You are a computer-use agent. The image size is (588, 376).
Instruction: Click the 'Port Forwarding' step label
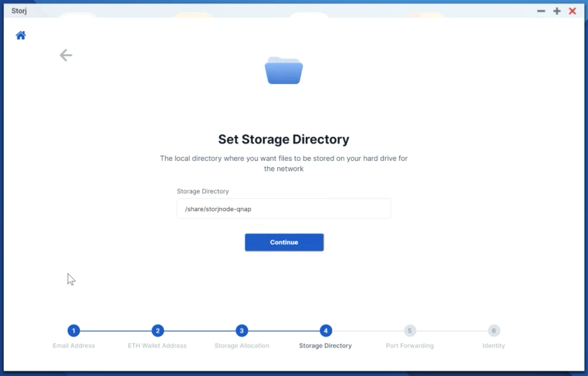tap(410, 346)
